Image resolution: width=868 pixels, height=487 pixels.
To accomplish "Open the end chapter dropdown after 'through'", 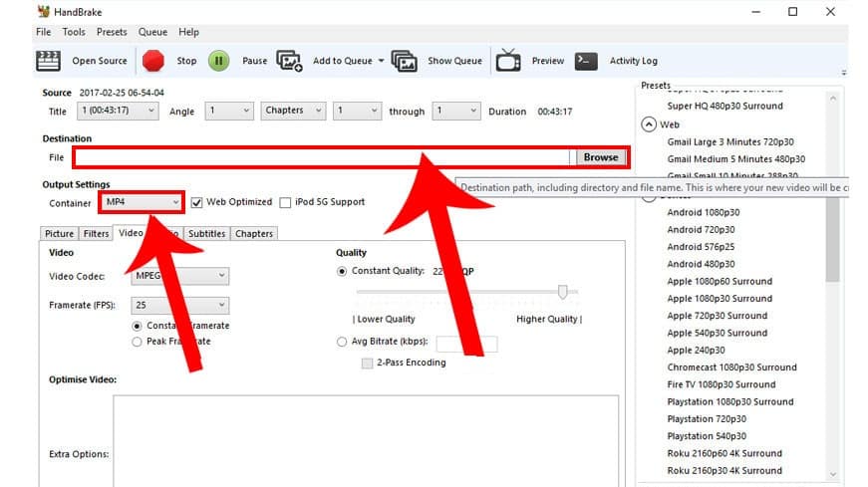I will 456,111.
